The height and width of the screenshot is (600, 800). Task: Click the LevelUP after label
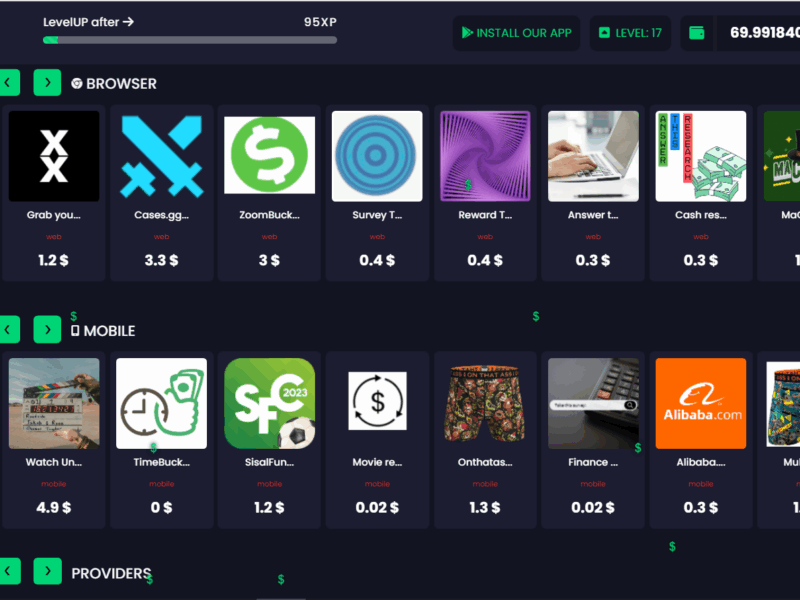pos(88,22)
